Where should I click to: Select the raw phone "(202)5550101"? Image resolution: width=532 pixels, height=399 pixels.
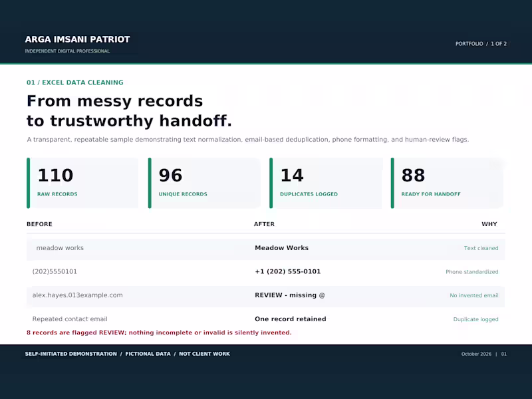coord(55,272)
